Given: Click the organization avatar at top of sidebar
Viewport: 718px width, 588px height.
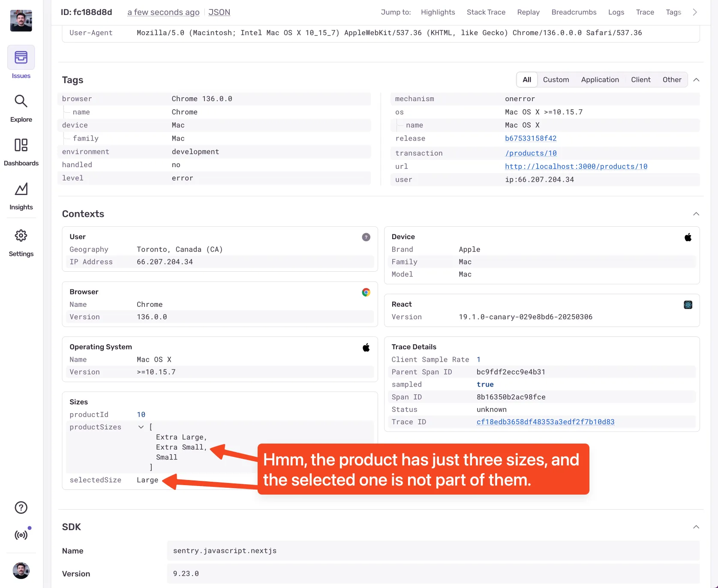Looking at the screenshot, I should 21,21.
